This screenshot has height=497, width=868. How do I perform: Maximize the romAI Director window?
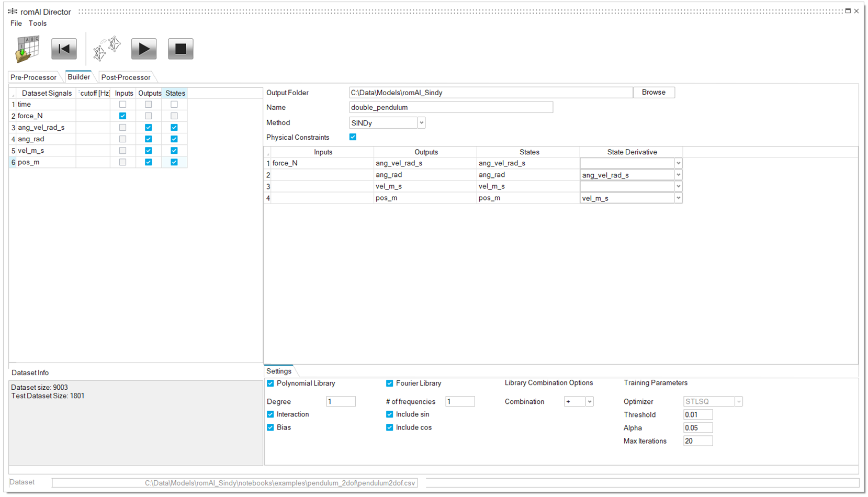tap(848, 11)
